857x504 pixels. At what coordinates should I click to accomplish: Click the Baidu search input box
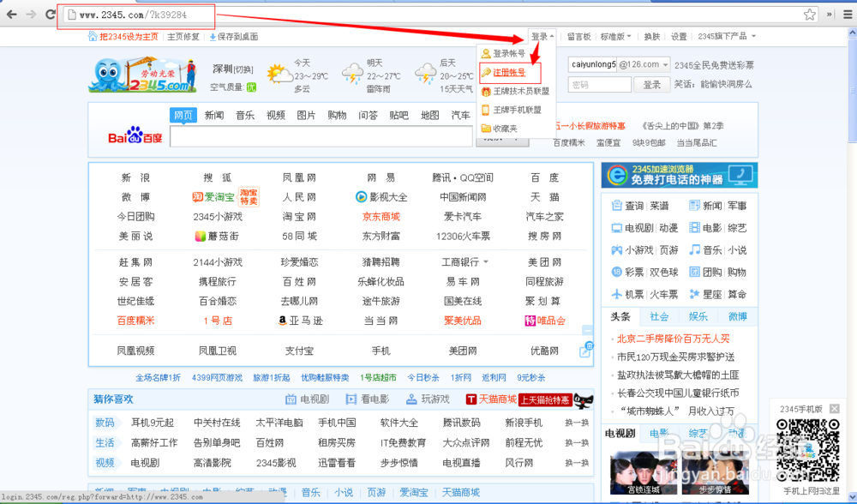click(321, 136)
